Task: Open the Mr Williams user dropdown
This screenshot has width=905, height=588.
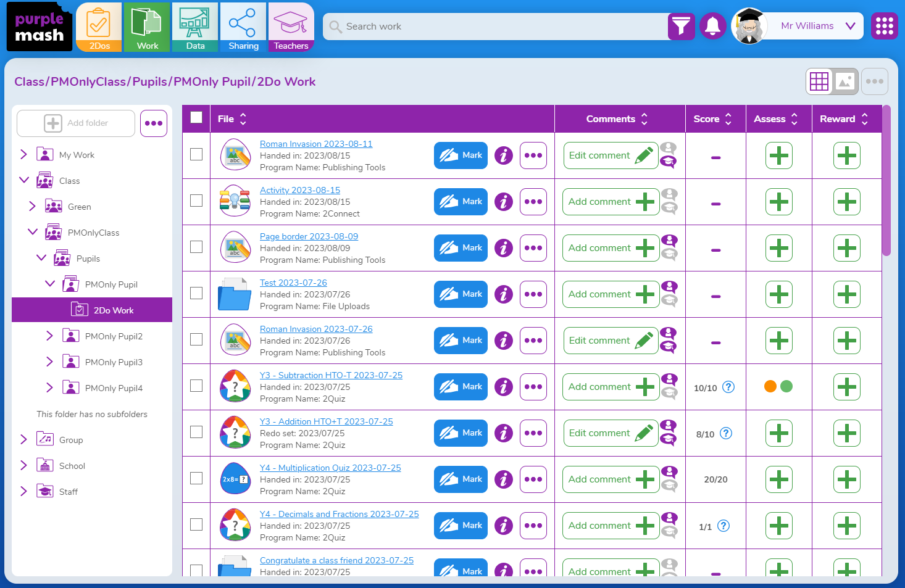Action: tap(849, 26)
